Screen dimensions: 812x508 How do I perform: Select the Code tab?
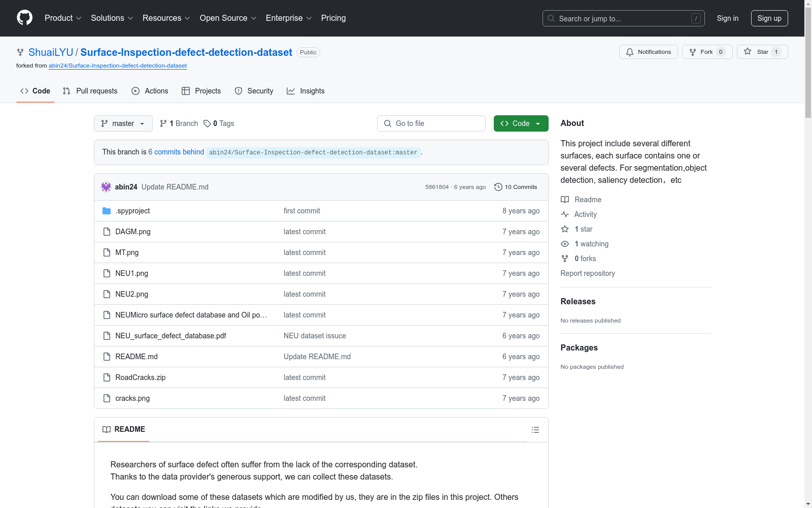36,91
